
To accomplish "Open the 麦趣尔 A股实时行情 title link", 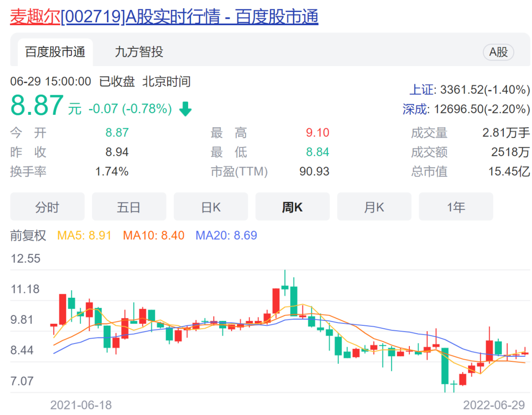I will [164, 17].
